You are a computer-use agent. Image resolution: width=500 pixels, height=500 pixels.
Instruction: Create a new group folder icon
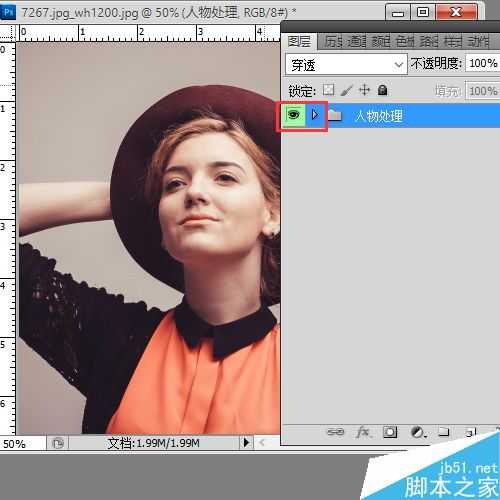click(443, 432)
